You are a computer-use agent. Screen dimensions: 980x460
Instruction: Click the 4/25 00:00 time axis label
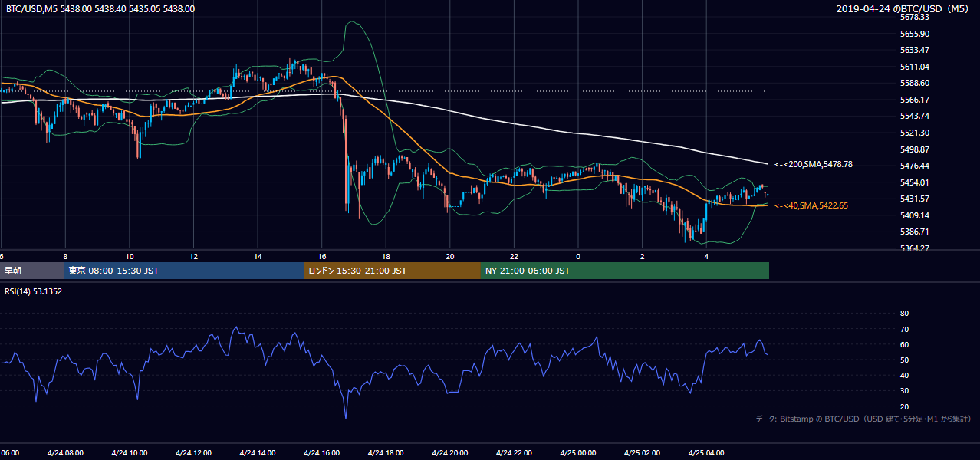(578, 453)
